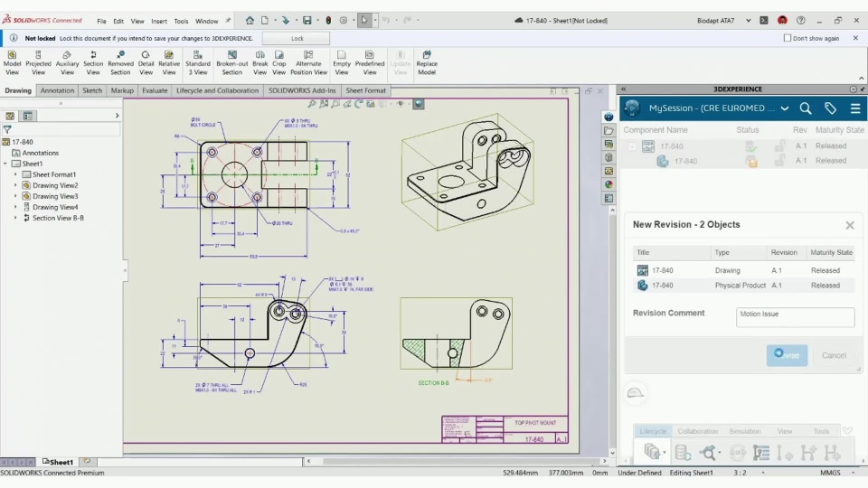Image resolution: width=868 pixels, height=488 pixels.
Task: Apply the Break View tool
Action: pyautogui.click(x=259, y=62)
